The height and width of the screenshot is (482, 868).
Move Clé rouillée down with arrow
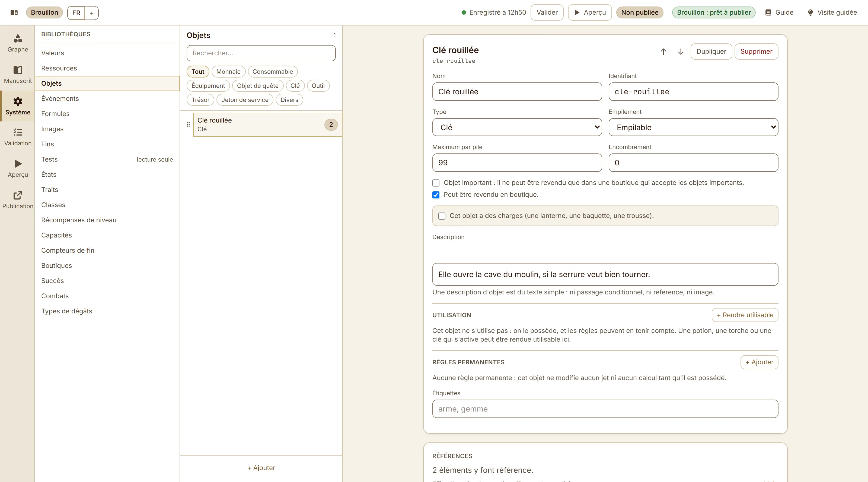point(681,52)
